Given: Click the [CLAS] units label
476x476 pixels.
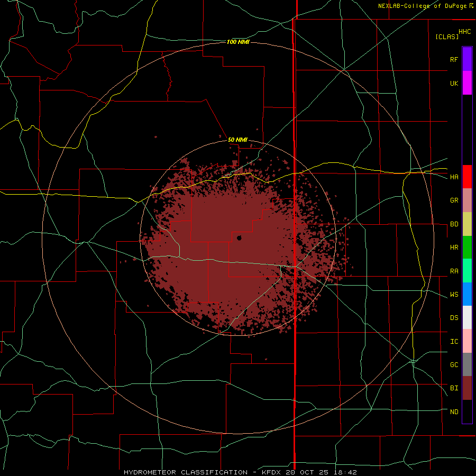Looking at the screenshot, I should (x=447, y=36).
